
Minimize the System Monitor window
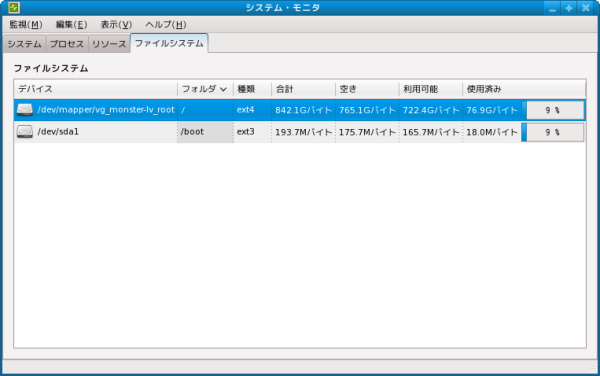[552, 8]
